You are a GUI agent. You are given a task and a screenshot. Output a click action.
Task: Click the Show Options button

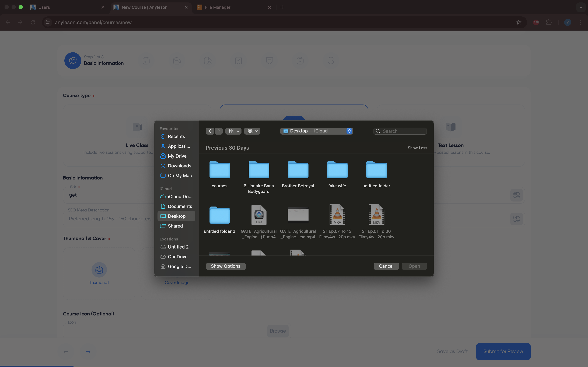click(225, 266)
